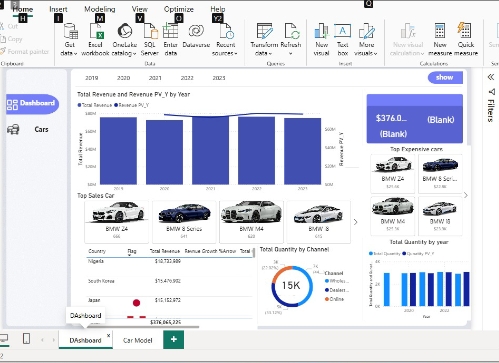Open the View ribbon tab
Viewport: 499px width, 363px height.
click(140, 9)
